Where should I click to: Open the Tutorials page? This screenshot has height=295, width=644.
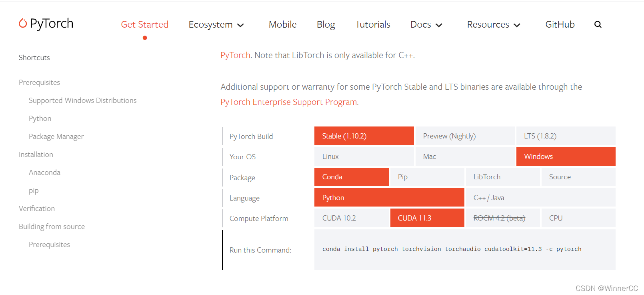tap(373, 24)
